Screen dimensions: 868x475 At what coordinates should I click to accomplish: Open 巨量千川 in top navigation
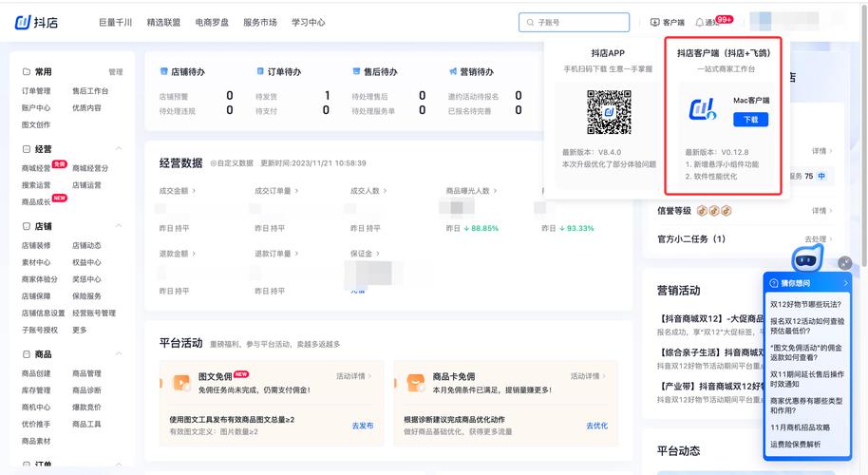tap(115, 22)
